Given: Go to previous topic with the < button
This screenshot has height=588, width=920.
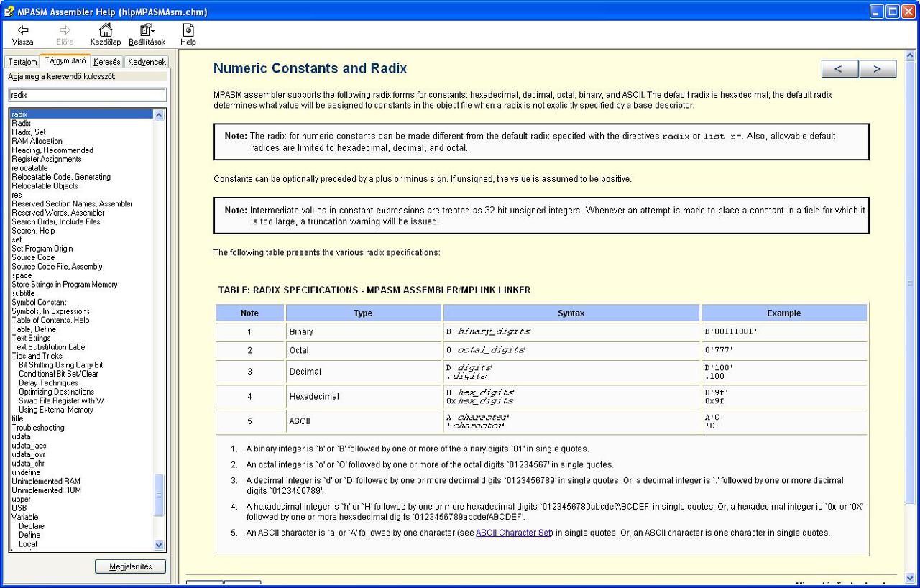Looking at the screenshot, I should (839, 69).
